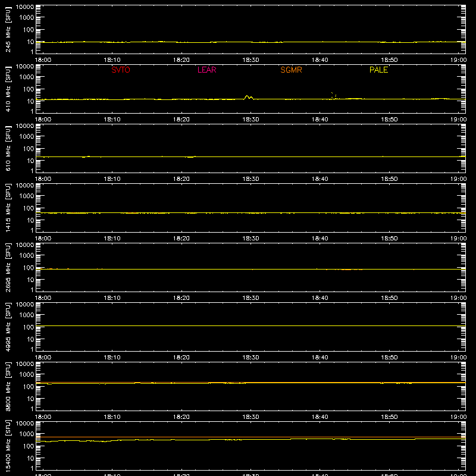
Task: Click 18:00 tick label under 245 MHz panel
Action: click(43, 60)
